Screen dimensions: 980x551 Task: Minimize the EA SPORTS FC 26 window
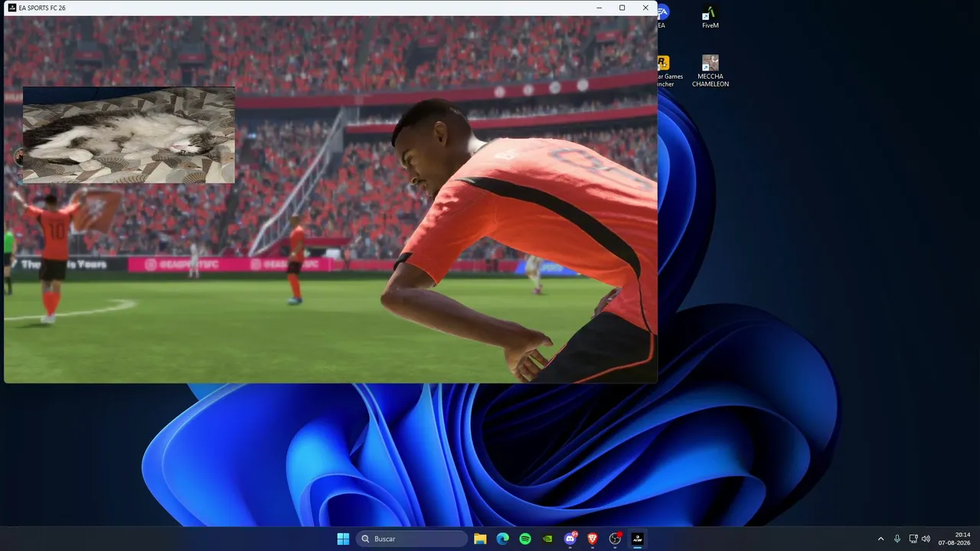599,8
